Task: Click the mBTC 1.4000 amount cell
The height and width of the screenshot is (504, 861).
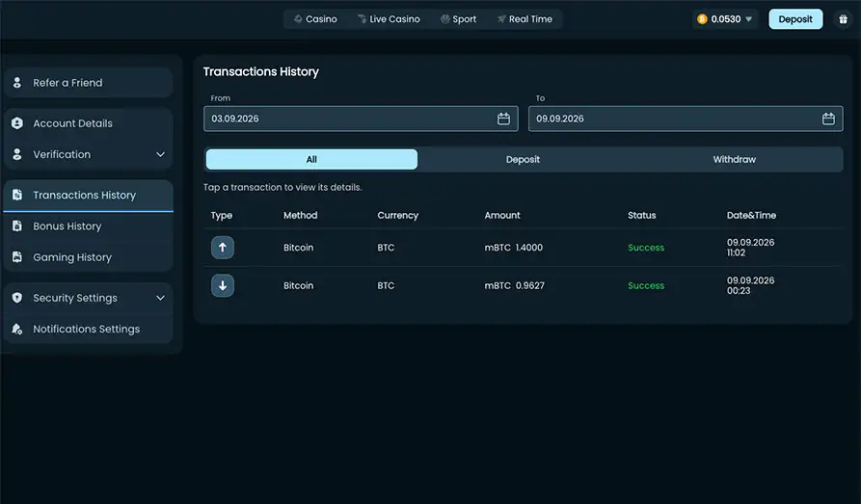Action: [513, 248]
